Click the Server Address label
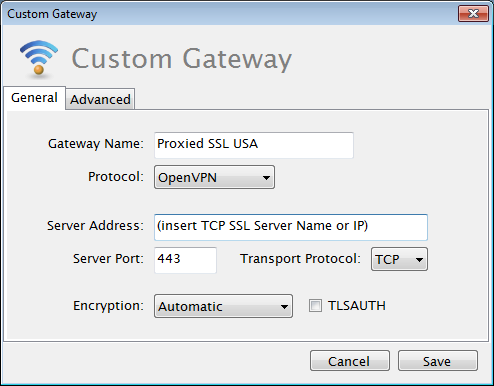Image resolution: width=494 pixels, height=386 pixels. (x=95, y=226)
